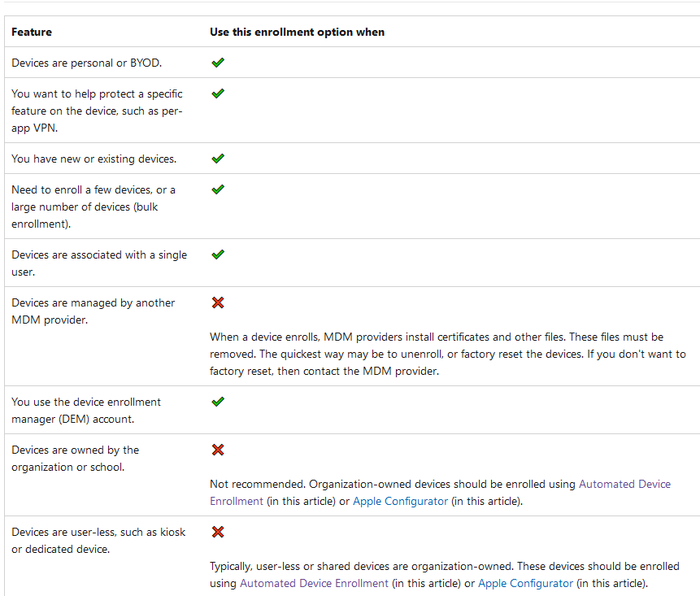Follow Automated Device Enrollment link in user-less devices row
The width and height of the screenshot is (700, 596).
click(x=314, y=583)
